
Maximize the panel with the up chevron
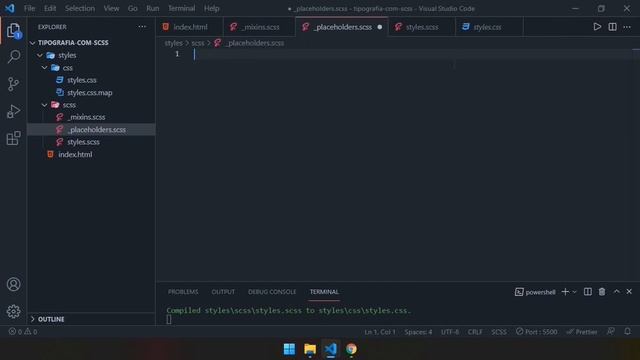[x=617, y=291]
